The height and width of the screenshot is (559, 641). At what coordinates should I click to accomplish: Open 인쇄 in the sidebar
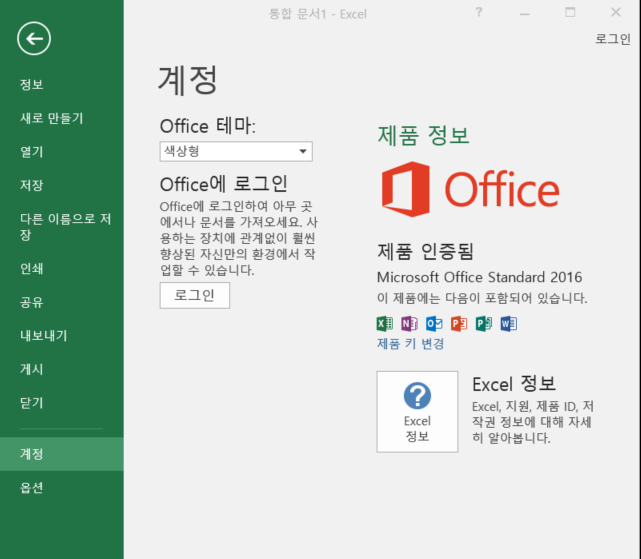point(62,269)
